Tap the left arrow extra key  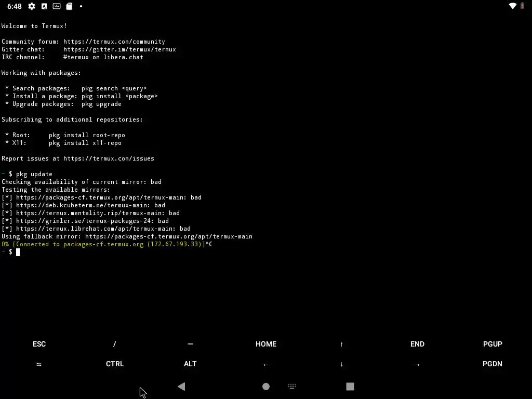coord(265,365)
